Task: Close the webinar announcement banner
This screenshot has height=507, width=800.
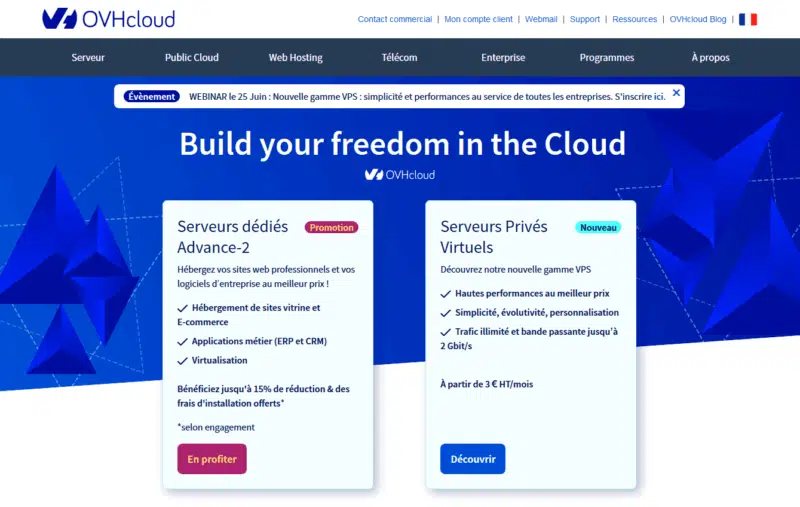Action: point(676,93)
